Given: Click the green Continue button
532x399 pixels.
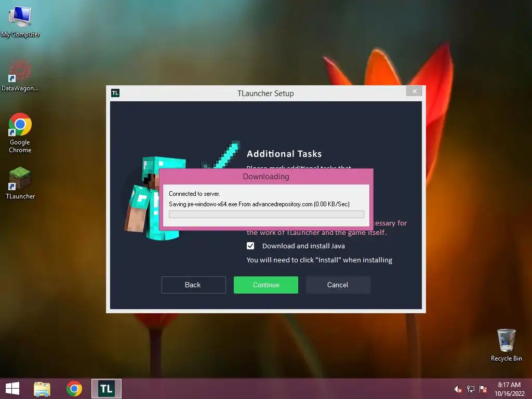Looking at the screenshot, I should tap(266, 285).
